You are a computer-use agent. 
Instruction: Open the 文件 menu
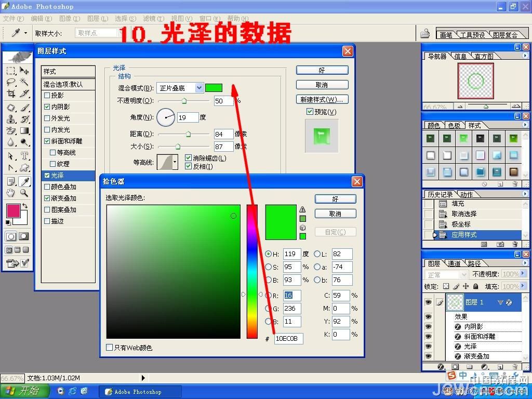click(13, 18)
